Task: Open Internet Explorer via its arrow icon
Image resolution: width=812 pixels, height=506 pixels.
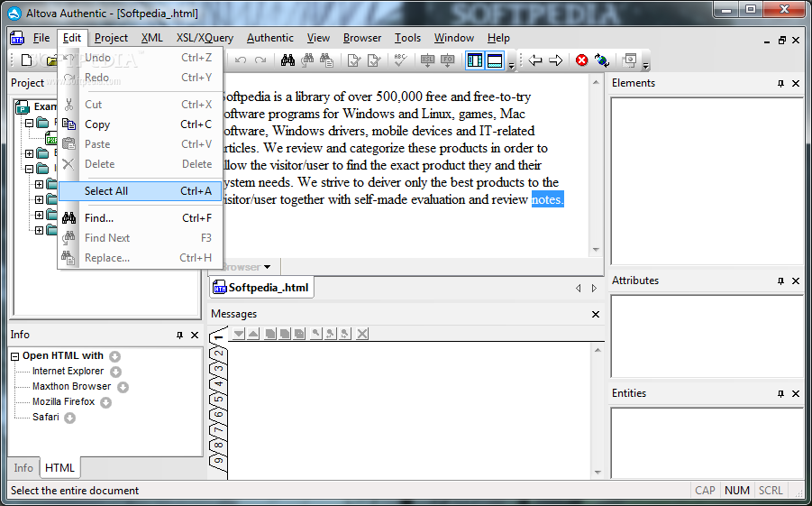Action: [x=116, y=372]
